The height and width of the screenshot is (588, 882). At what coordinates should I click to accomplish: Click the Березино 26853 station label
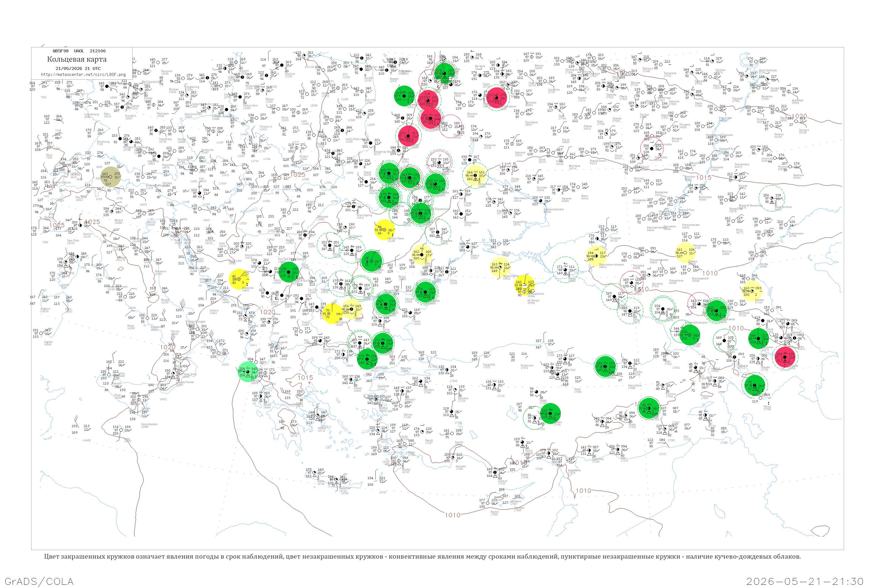coord(459,94)
